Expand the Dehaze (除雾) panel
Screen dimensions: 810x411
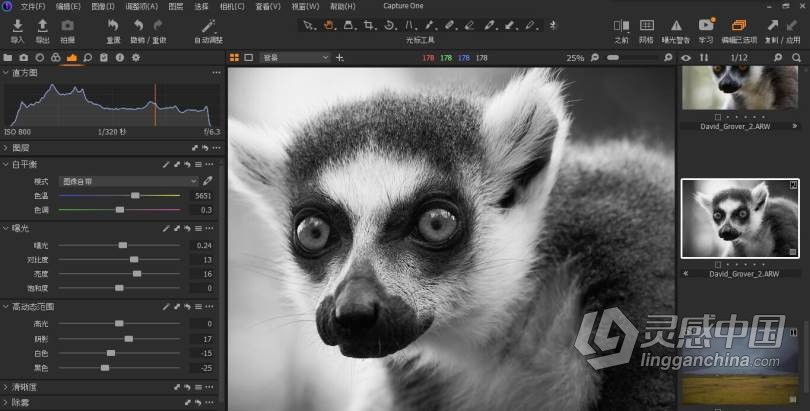[x=5, y=402]
